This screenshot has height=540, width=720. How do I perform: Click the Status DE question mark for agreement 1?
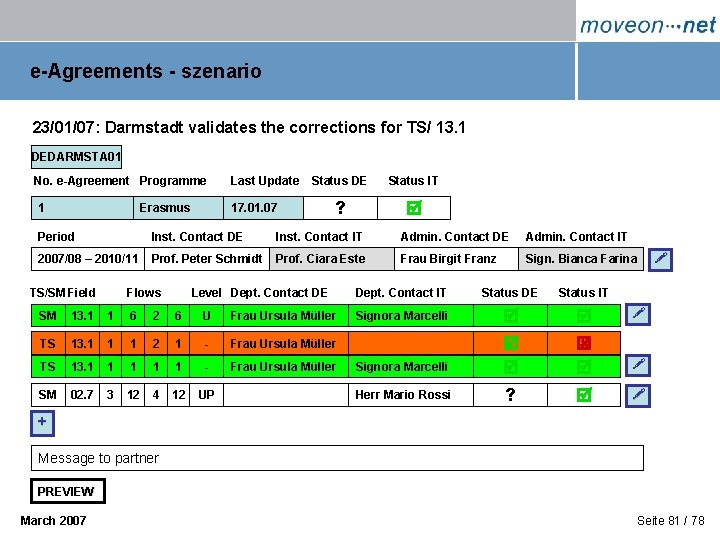coord(340,208)
